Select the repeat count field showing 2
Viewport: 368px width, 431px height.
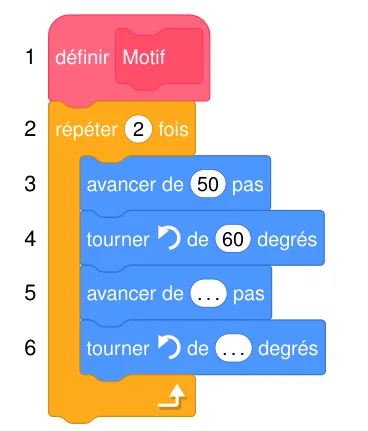[x=138, y=129]
